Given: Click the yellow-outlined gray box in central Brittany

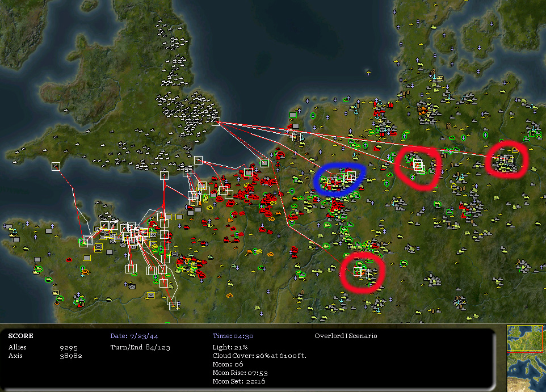Looking at the screenshot, I should click(87, 258).
